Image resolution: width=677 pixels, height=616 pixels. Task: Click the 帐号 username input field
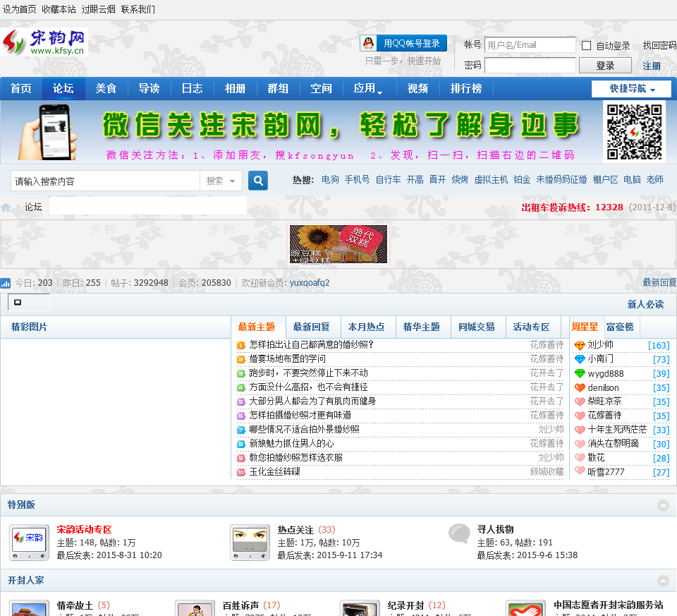click(530, 45)
